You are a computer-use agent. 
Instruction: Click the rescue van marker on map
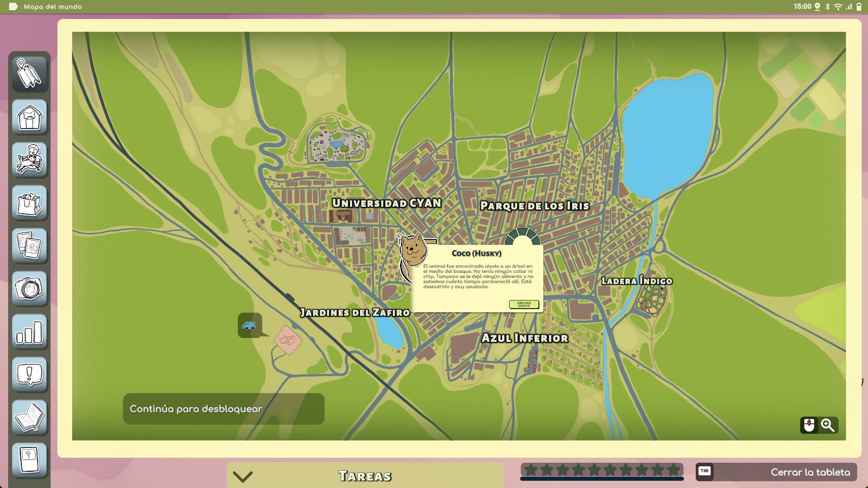pyautogui.click(x=249, y=325)
